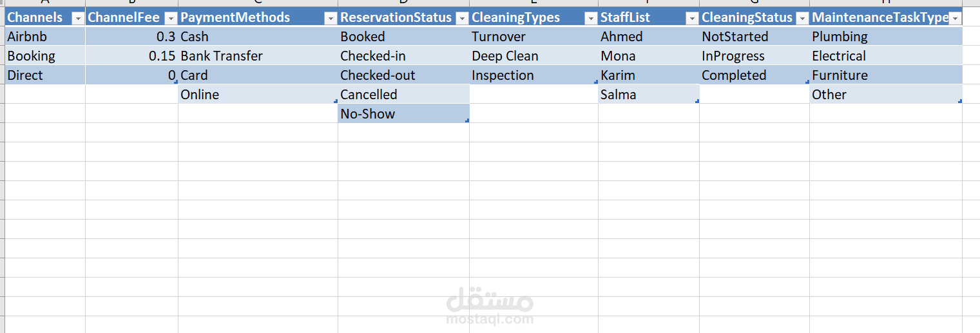The width and height of the screenshot is (980, 333).
Task: Open the Channels column filter dropdown
Action: click(x=78, y=19)
